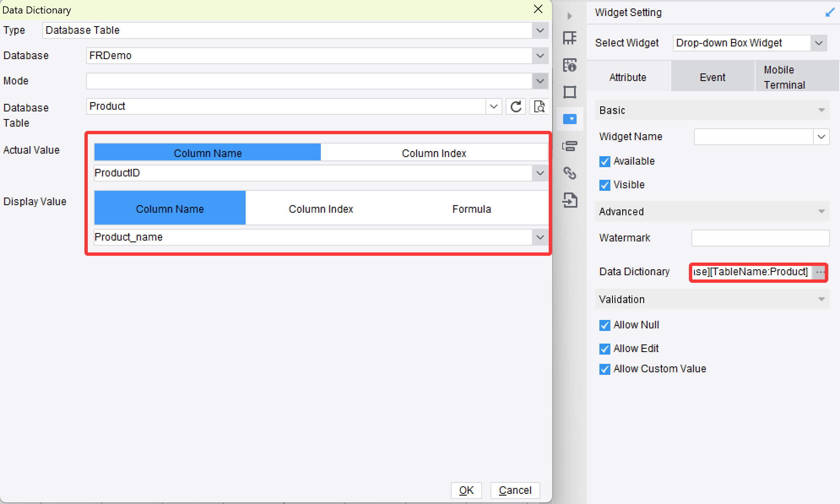Preview data of the Product table
This screenshot has height=504, width=840.
(539, 106)
